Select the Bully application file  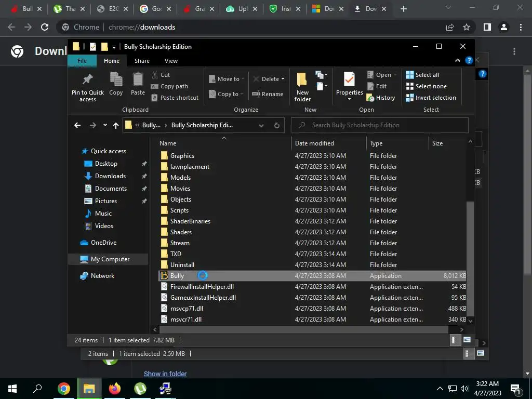312,276
